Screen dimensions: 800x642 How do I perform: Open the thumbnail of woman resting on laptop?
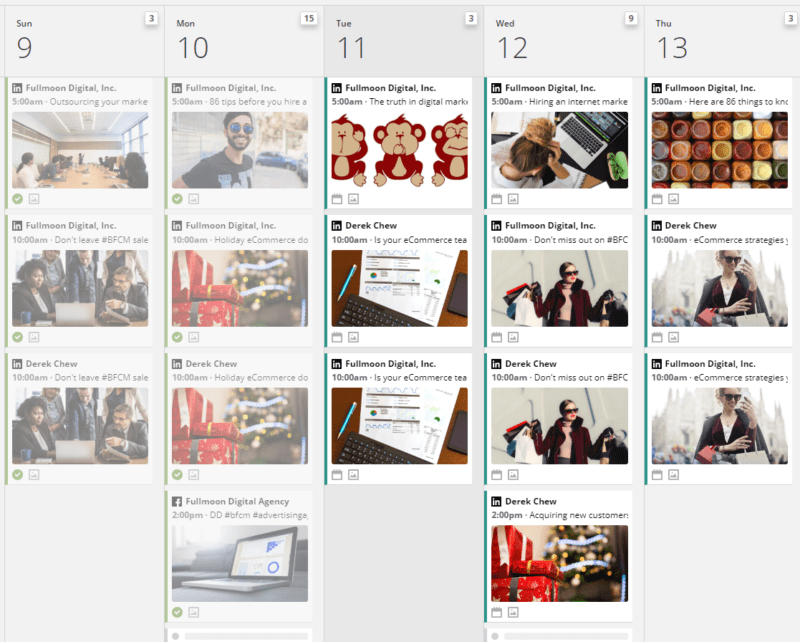coord(560,150)
